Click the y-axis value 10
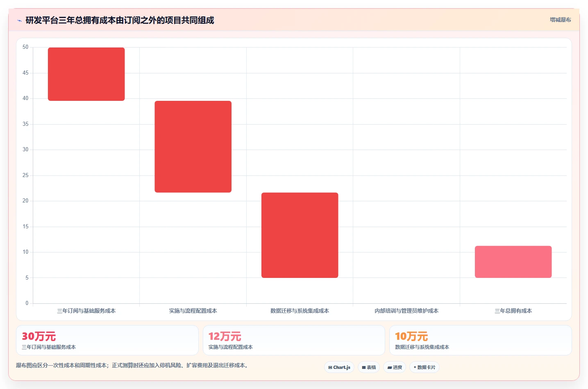 tap(25, 252)
